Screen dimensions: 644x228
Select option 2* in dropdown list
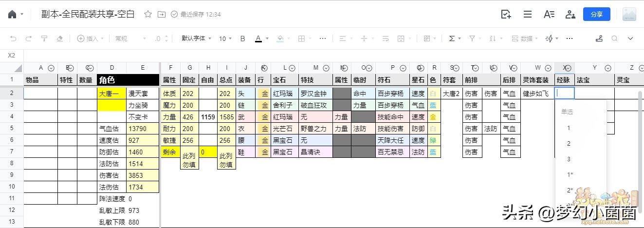click(581, 190)
